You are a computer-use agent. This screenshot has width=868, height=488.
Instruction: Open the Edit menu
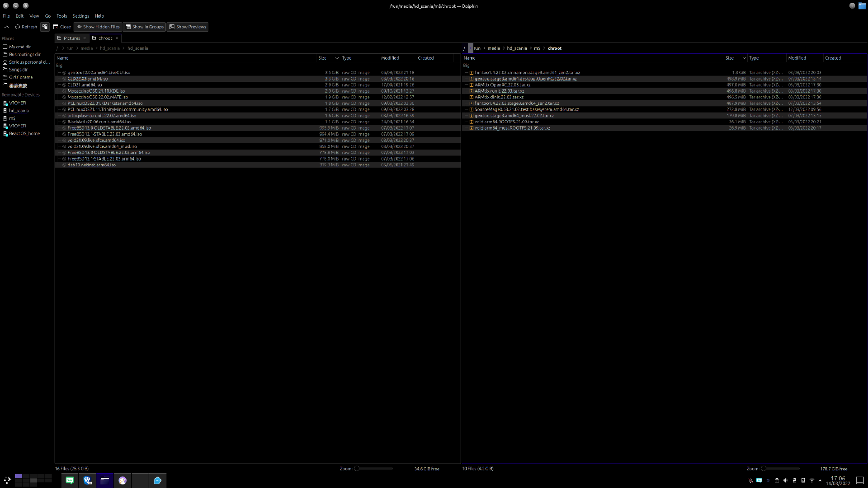coord(20,16)
